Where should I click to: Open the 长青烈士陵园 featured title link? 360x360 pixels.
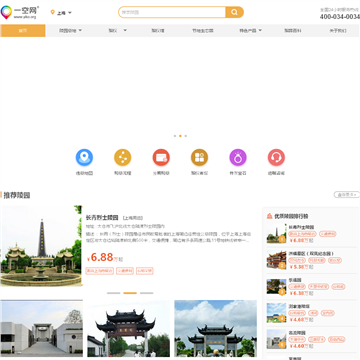102,218
